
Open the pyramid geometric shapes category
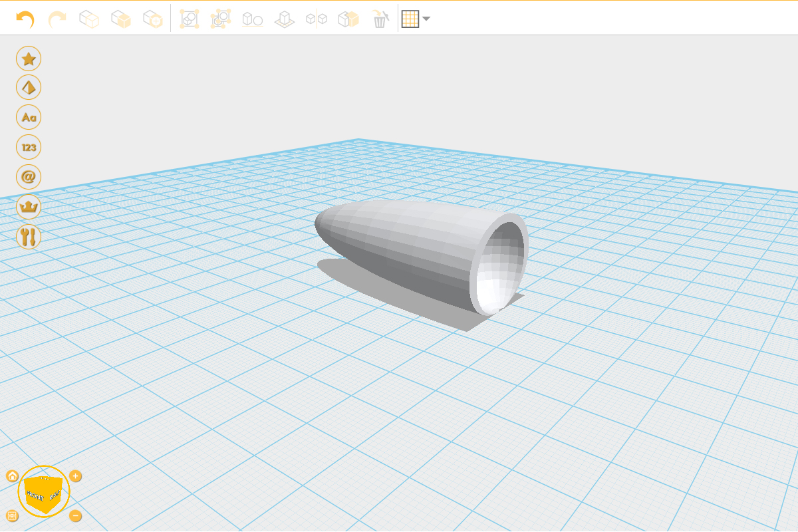[x=29, y=87]
